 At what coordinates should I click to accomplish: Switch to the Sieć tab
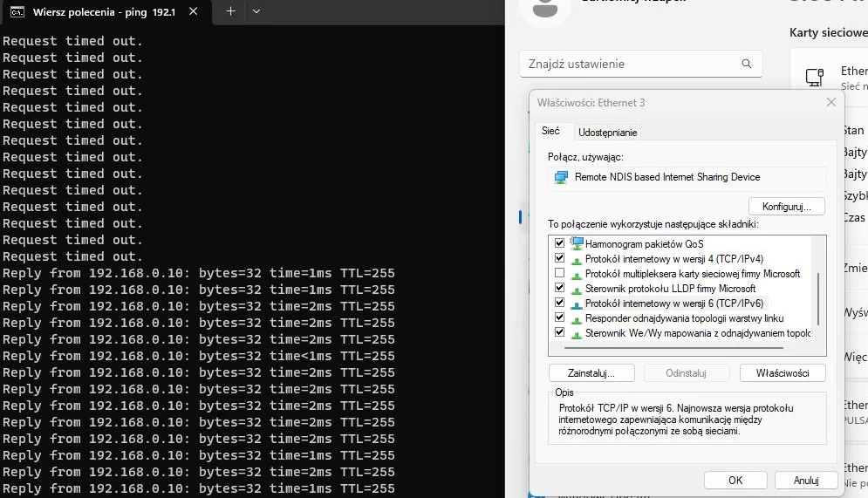pyautogui.click(x=550, y=131)
